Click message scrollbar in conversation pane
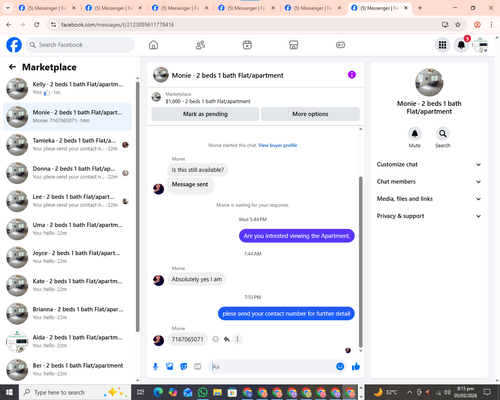The image size is (500, 400). tap(360, 262)
